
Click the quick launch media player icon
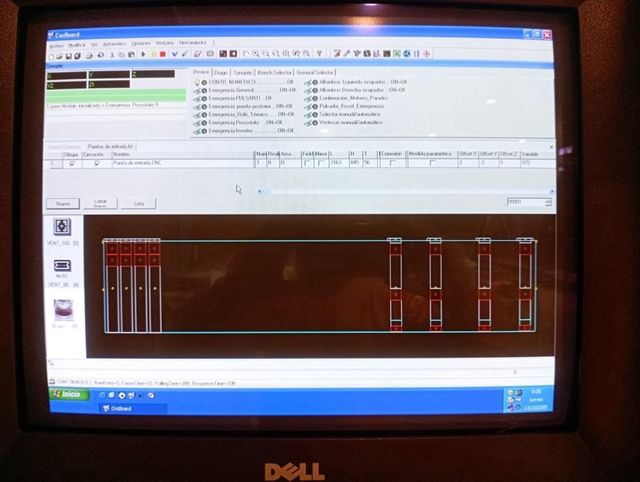tap(122, 395)
